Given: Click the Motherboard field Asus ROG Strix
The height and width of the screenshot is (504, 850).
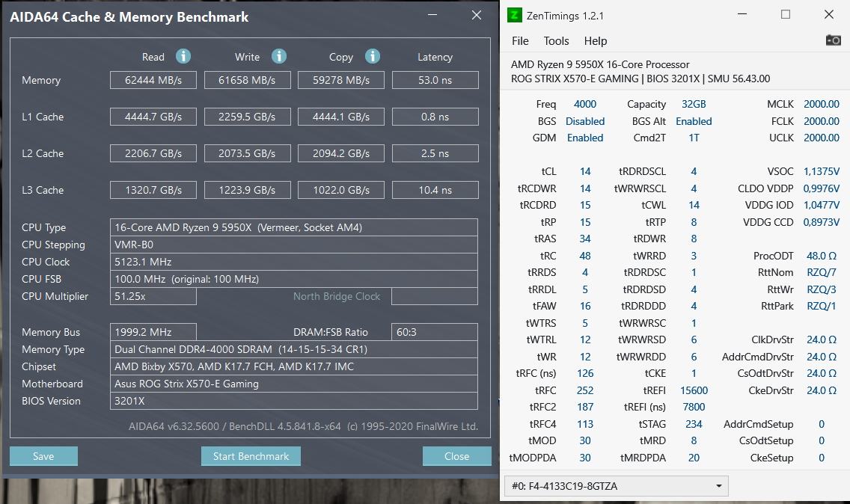Looking at the screenshot, I should click(294, 384).
